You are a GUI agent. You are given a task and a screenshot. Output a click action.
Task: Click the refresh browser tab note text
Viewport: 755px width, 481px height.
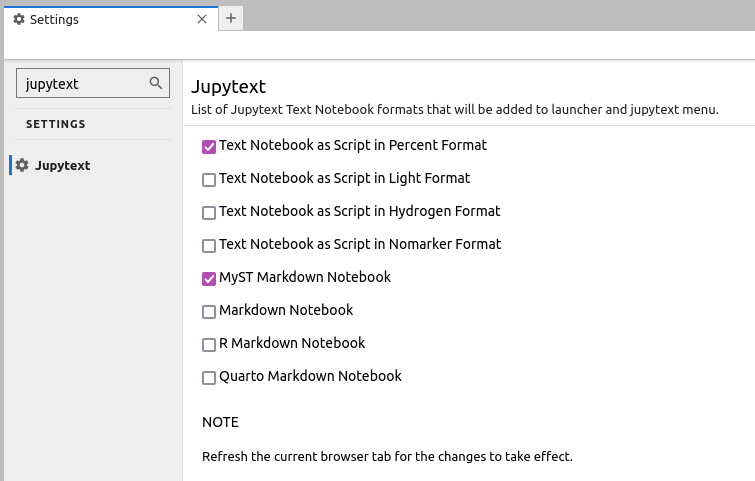pos(387,456)
